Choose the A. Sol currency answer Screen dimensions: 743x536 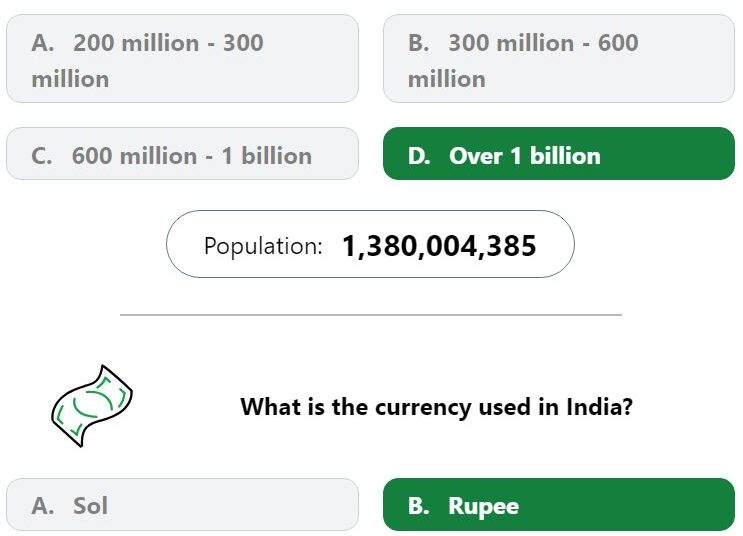pos(182,505)
